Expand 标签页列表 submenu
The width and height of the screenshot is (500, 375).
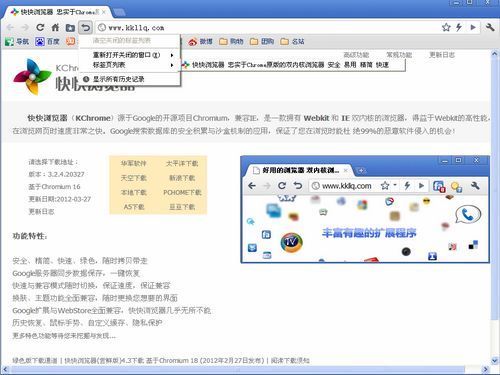(x=129, y=65)
